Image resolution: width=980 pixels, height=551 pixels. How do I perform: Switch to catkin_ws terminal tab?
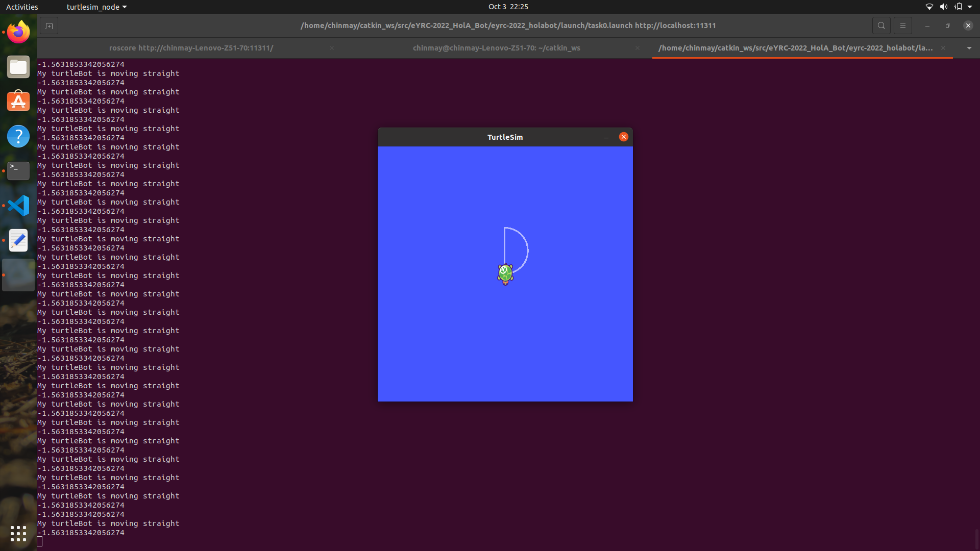496,48
